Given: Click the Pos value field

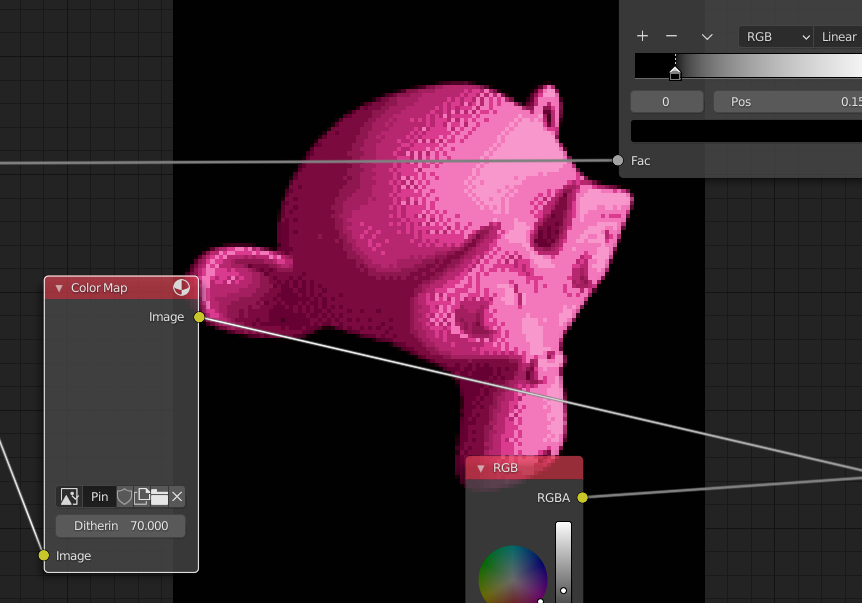Looking at the screenshot, I should (788, 102).
